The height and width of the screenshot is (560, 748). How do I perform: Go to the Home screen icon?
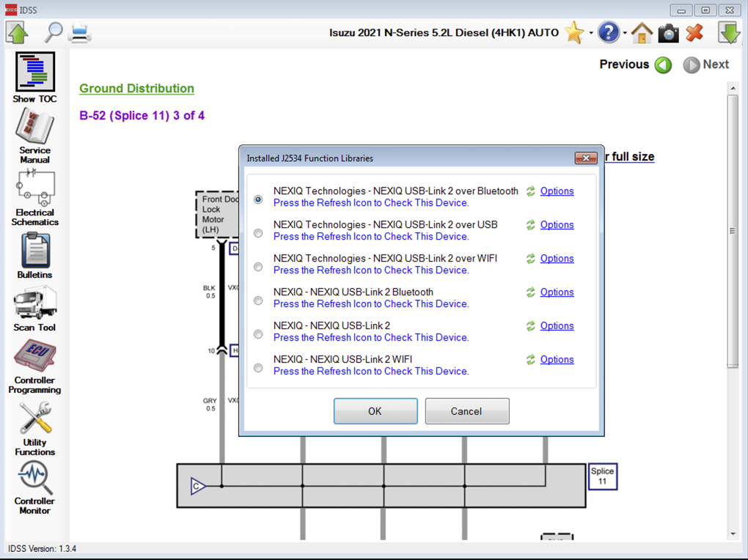tap(642, 33)
